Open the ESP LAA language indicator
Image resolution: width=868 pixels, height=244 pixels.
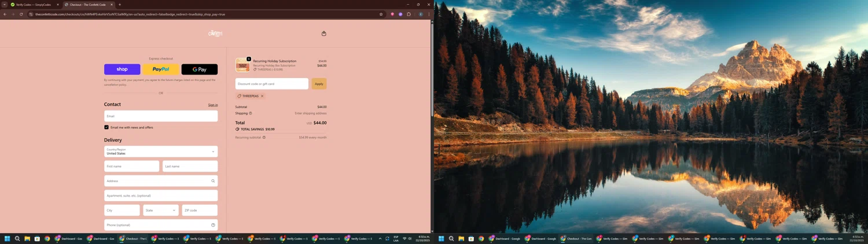396,238
